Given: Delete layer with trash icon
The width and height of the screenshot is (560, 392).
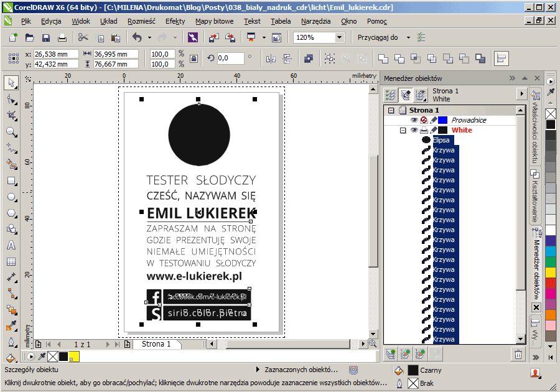Looking at the screenshot, I should pyautogui.click(x=518, y=354).
